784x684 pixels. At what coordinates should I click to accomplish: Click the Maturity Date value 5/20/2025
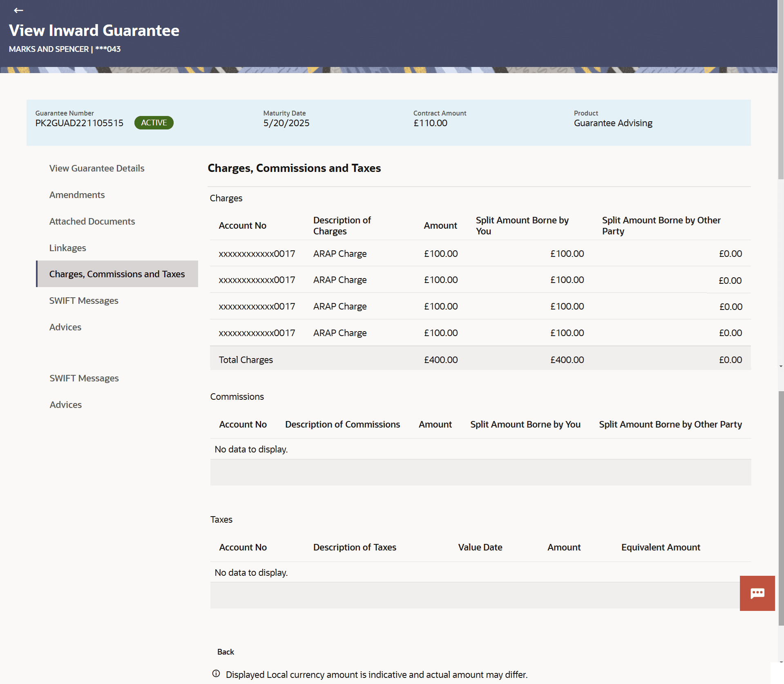[x=286, y=123]
